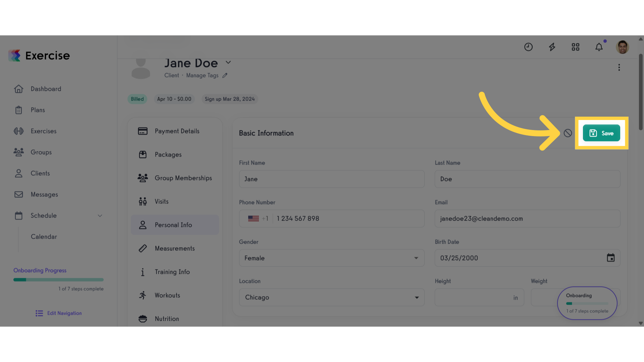
Task: Click the pencil icon next to Manage Tags
Action: tap(225, 75)
